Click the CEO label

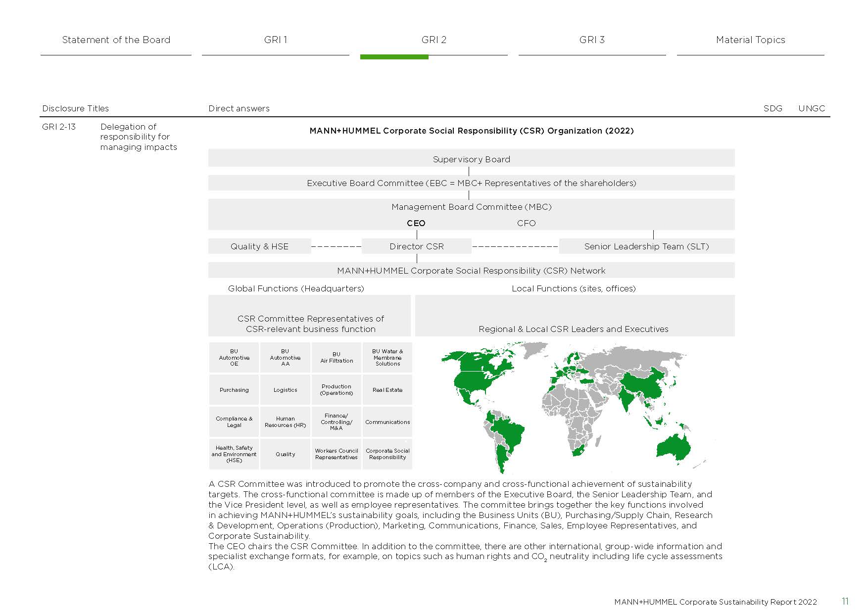[416, 223]
